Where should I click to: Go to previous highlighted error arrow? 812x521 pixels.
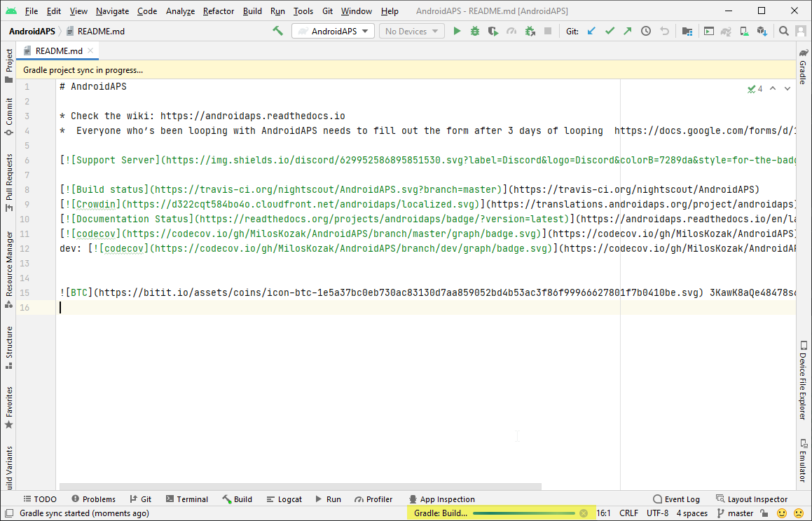(773, 88)
